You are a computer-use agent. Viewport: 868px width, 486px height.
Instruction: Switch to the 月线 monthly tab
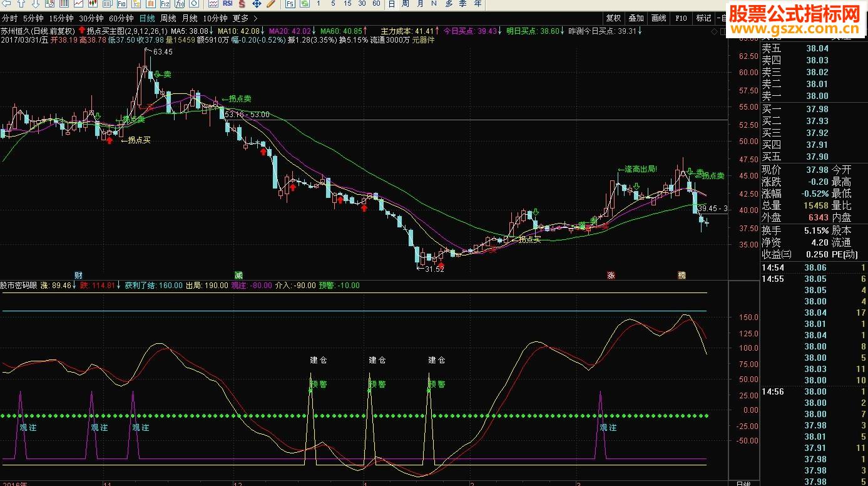tap(189, 18)
